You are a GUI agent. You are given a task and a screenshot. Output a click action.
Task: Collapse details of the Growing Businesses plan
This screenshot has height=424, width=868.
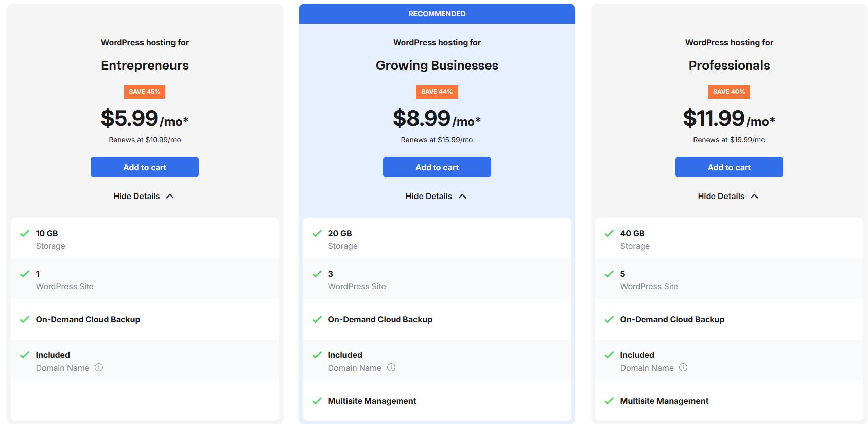click(436, 196)
